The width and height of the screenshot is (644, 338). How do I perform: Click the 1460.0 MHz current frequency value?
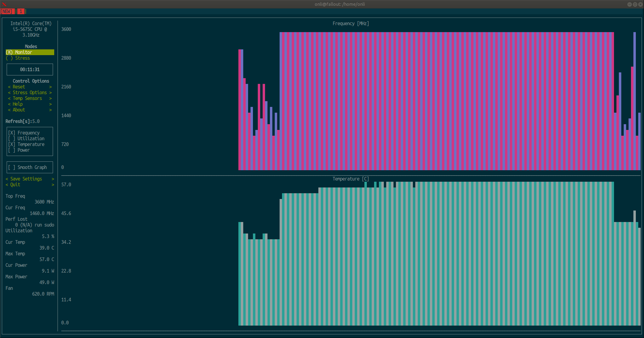click(42, 214)
